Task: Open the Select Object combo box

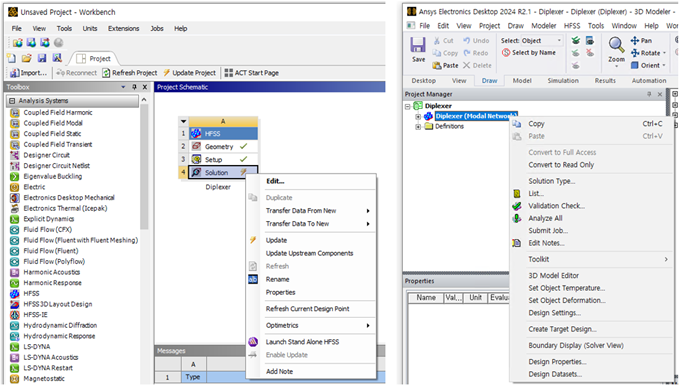Action: (x=541, y=41)
